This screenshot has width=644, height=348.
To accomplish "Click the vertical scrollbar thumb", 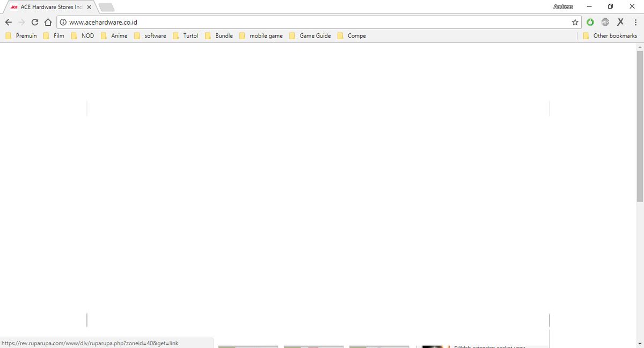I will (x=640, y=126).
